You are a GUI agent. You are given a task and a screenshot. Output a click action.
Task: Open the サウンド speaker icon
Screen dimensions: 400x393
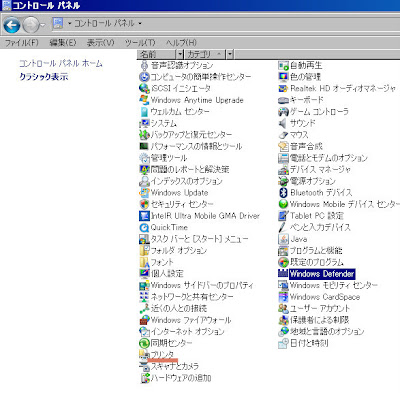click(283, 123)
